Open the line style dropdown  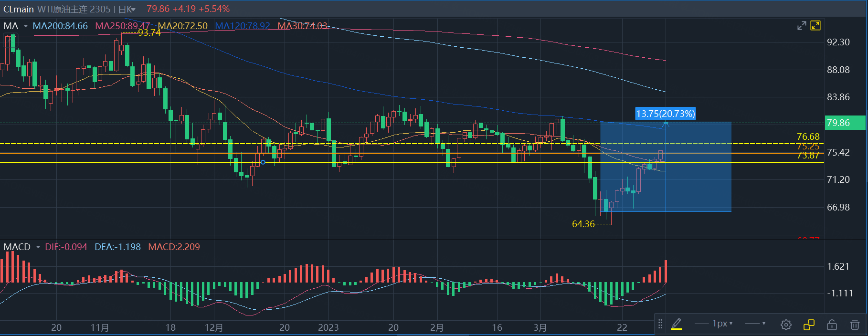pos(755,324)
